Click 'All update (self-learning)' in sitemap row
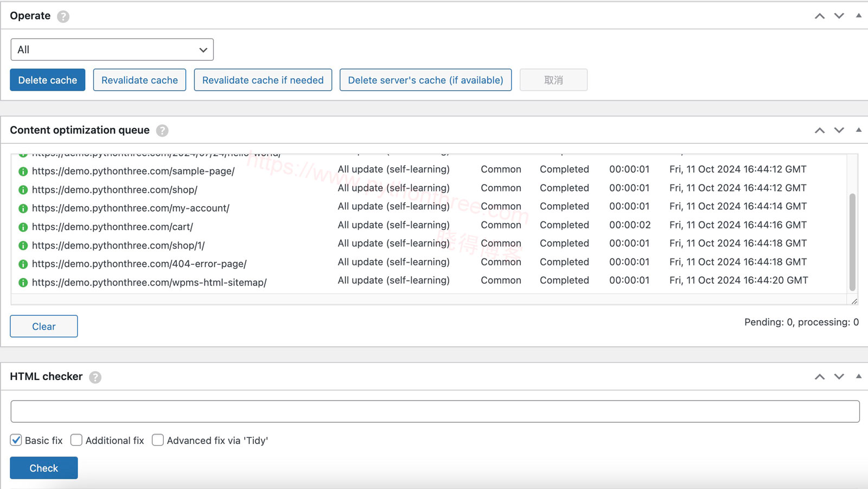The height and width of the screenshot is (489, 868). point(394,280)
